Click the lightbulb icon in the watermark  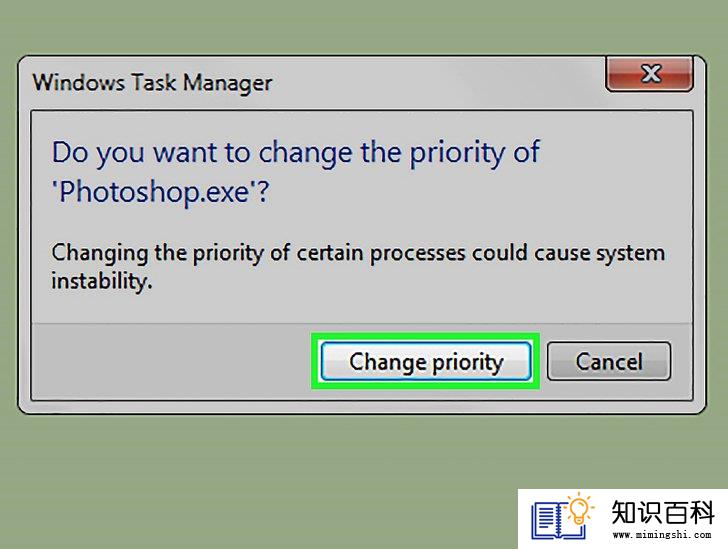pos(579,509)
